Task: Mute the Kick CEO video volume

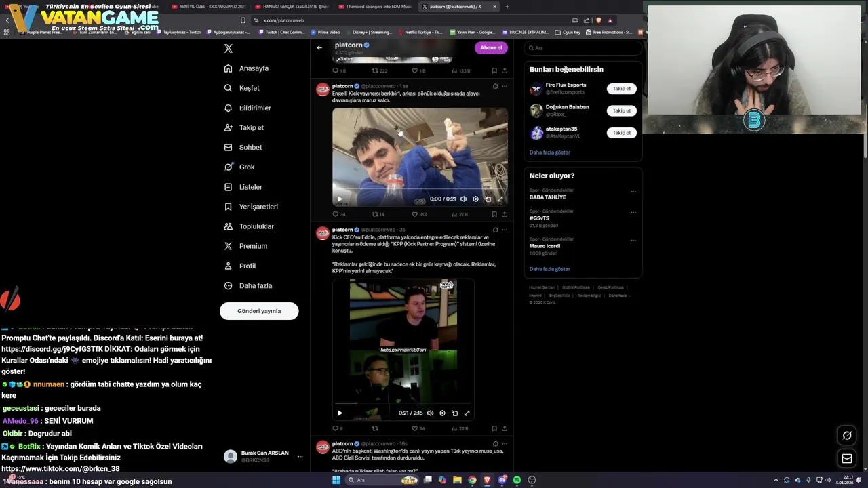Action: pos(430,413)
